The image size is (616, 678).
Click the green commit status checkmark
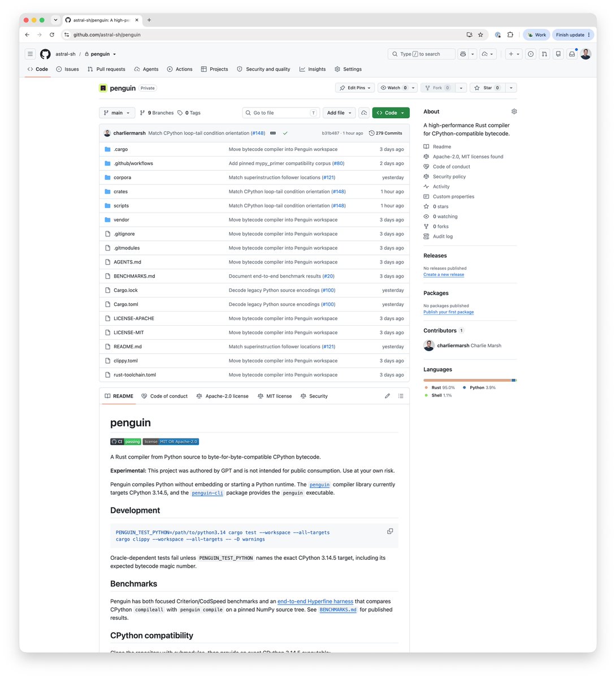pyautogui.click(x=285, y=133)
